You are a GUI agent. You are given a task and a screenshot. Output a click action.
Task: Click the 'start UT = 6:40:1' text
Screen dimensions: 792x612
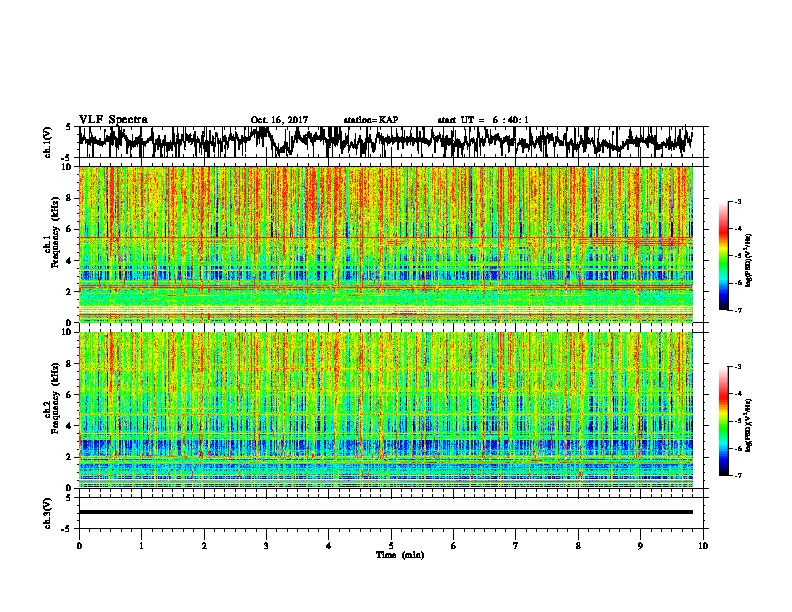point(483,120)
